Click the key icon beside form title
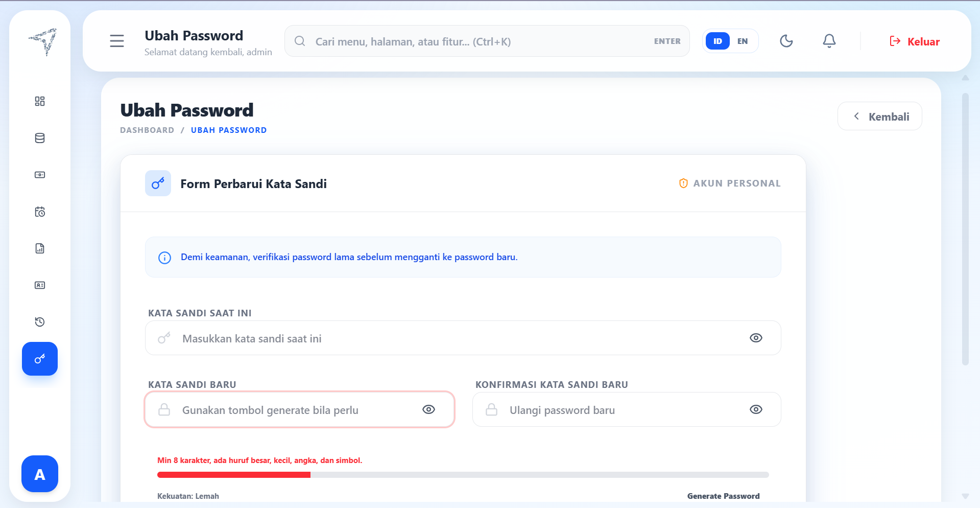980x508 pixels. click(x=158, y=183)
